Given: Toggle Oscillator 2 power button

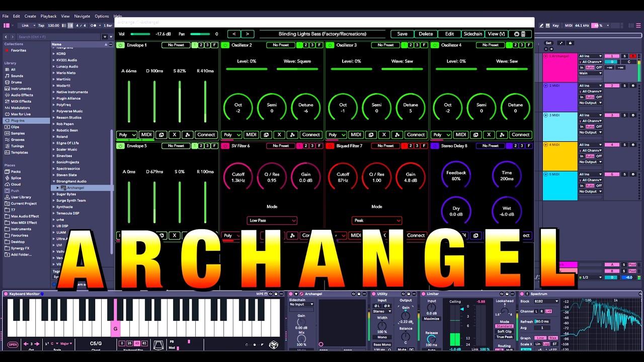Looking at the screenshot, I should coord(225,45).
